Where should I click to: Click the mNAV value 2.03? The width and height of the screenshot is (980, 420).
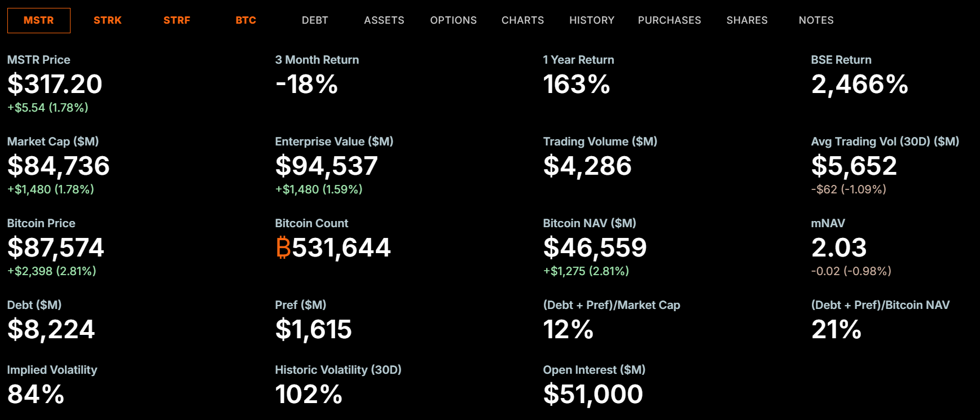(x=839, y=248)
